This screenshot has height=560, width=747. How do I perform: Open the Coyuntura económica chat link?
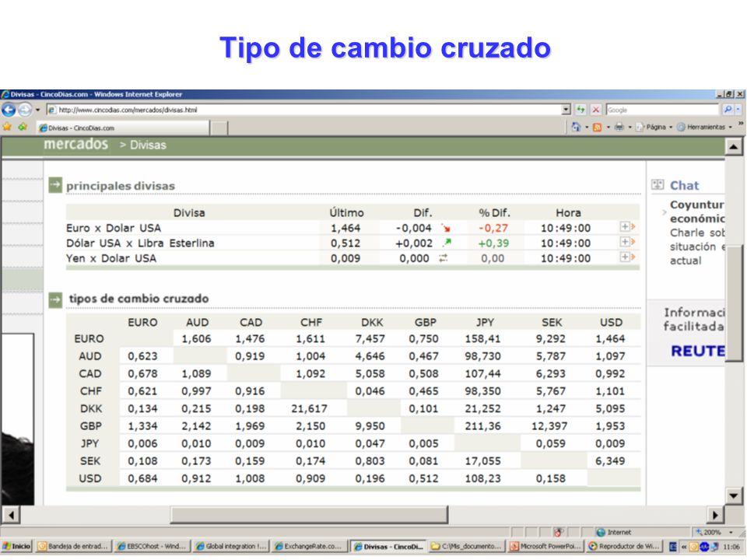click(x=697, y=212)
